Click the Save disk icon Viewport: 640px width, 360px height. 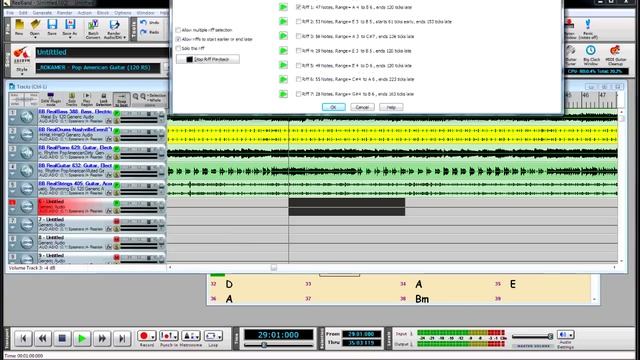tap(52, 24)
